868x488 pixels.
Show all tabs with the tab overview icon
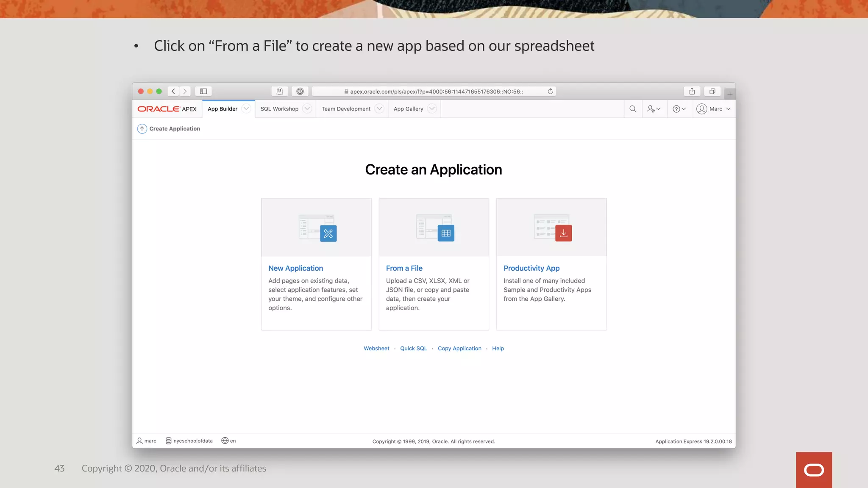712,91
